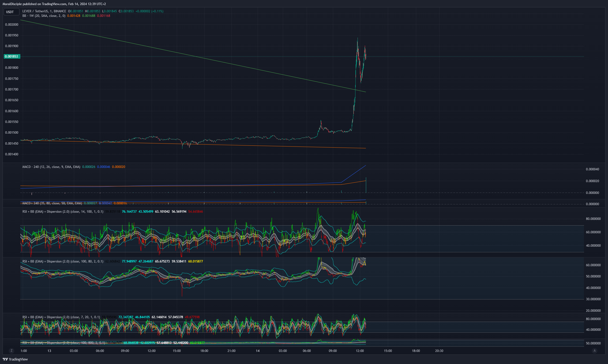Open the timezone Z icon at bottom left
The image size is (608, 364).
pos(11,351)
